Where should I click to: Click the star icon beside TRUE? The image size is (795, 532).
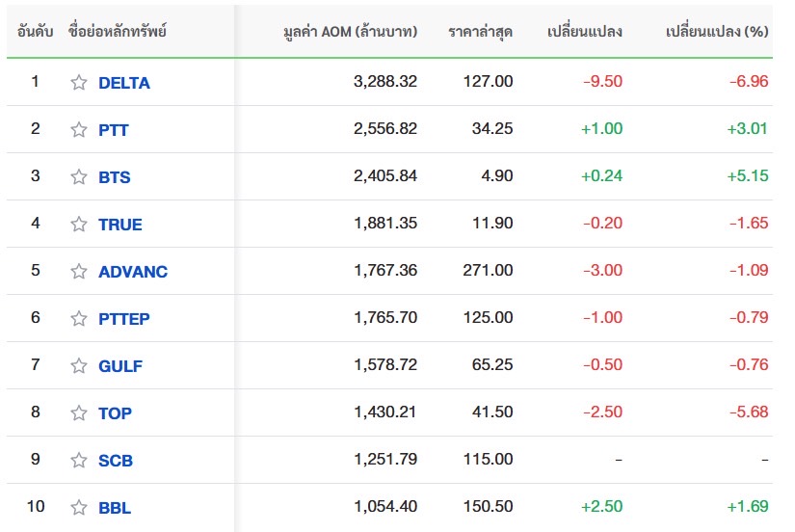coord(79,225)
